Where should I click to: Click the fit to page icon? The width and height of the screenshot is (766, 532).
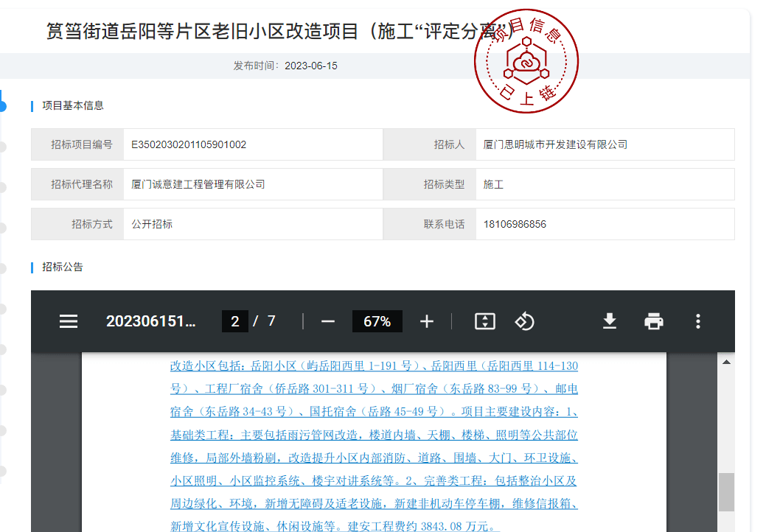[x=484, y=321]
